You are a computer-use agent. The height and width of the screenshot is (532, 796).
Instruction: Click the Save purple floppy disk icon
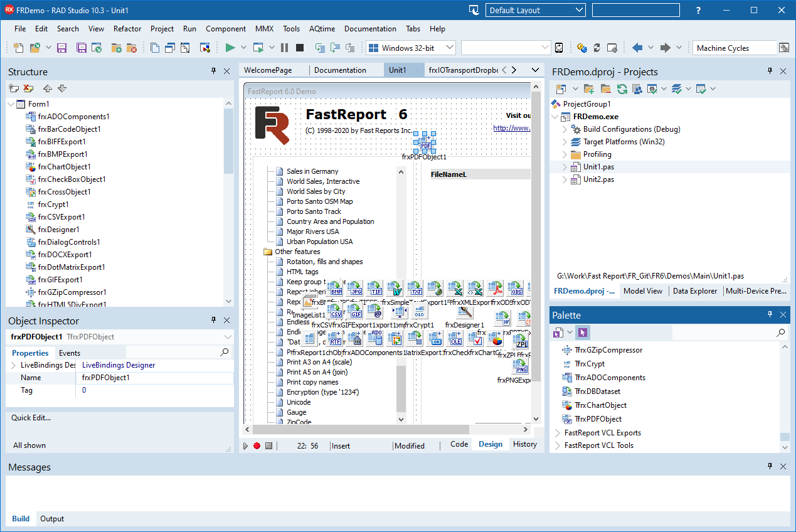click(x=61, y=48)
